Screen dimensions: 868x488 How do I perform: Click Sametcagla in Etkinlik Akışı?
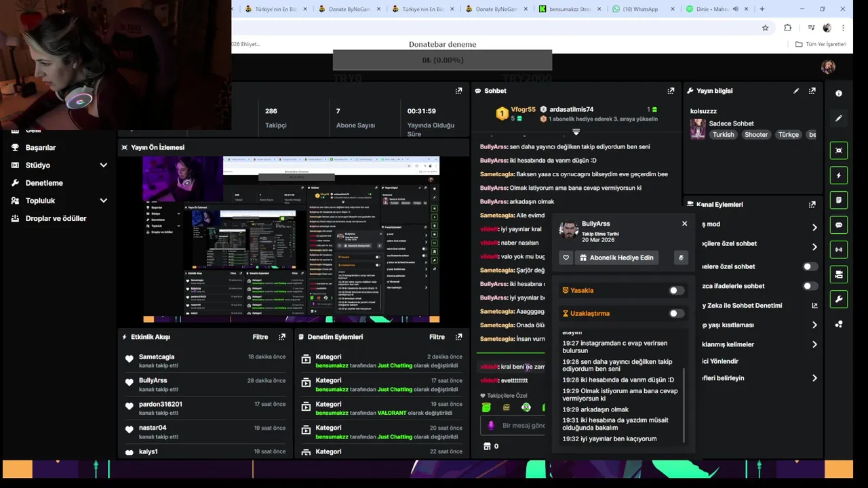[x=157, y=357]
